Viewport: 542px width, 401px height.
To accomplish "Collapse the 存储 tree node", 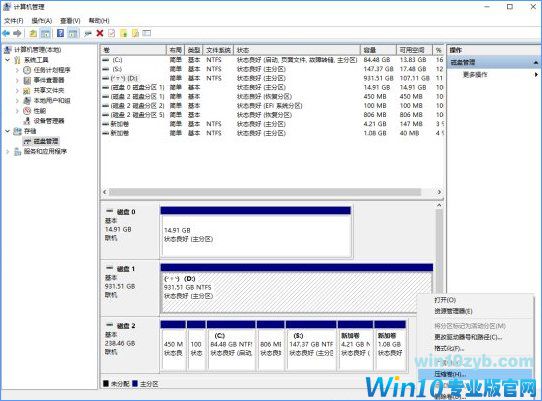I will [x=8, y=131].
